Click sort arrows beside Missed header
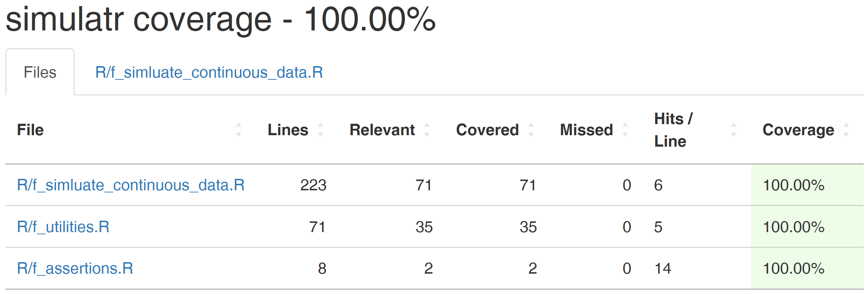 (625, 129)
